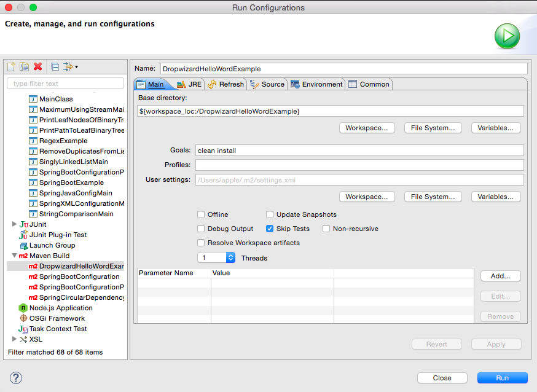Click Workspace button under User settings

tap(367, 197)
